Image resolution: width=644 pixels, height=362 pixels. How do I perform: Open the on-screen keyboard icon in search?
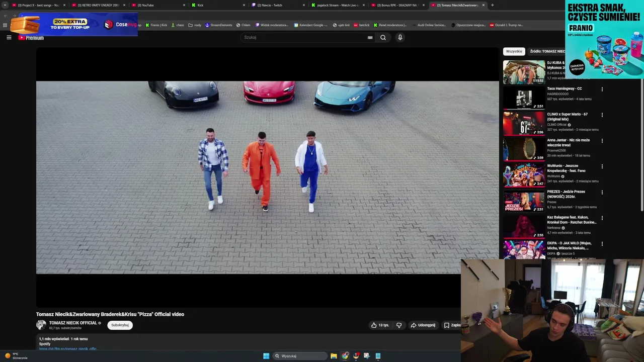[x=370, y=37]
